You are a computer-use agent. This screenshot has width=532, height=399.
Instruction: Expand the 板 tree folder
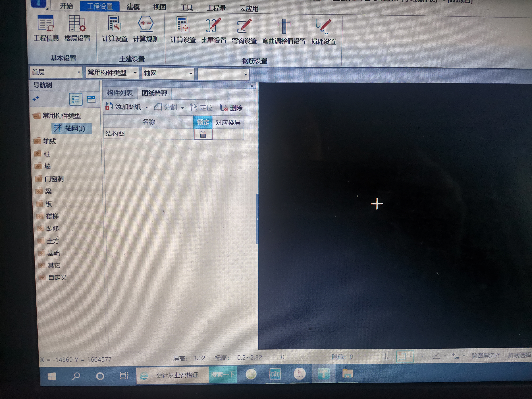click(x=39, y=204)
